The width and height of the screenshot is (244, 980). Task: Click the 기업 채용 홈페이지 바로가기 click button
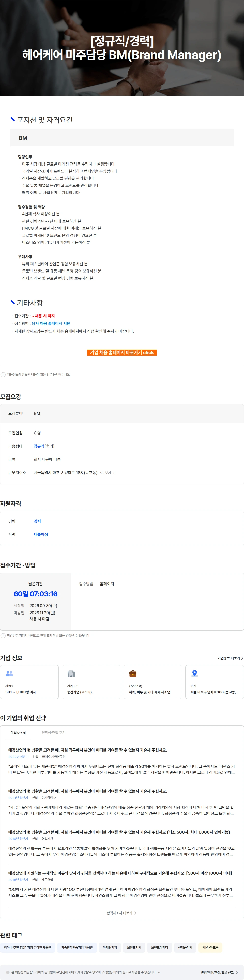[122, 353]
